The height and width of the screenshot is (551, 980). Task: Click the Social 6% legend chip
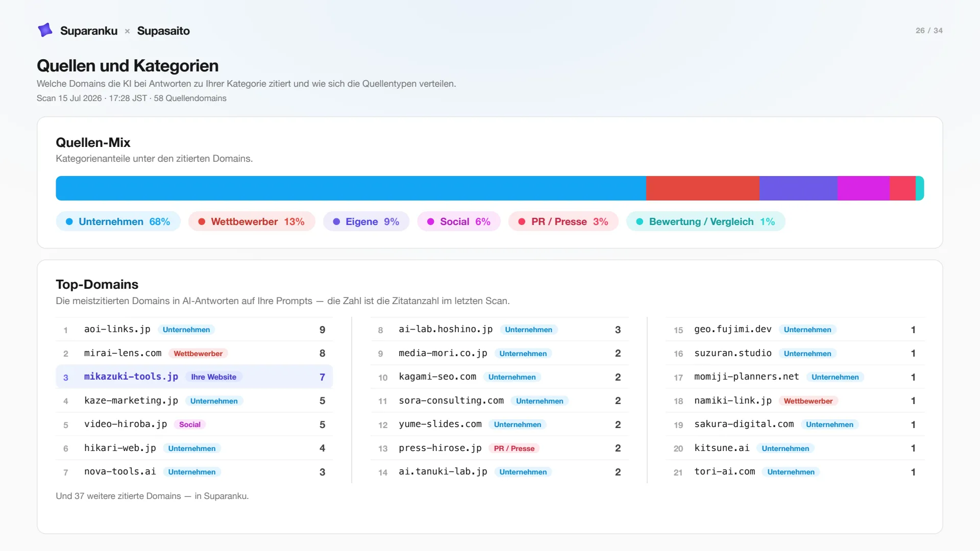coord(459,221)
